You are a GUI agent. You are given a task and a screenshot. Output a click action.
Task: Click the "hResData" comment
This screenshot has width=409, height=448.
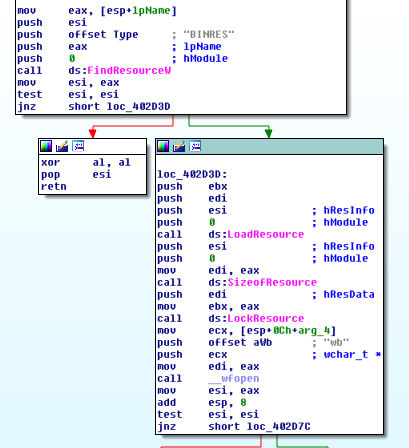[349, 294]
